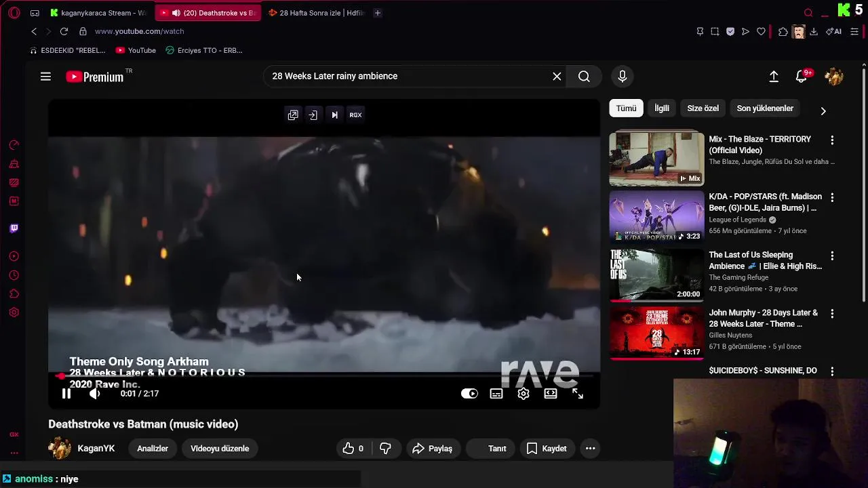Like the video
The height and width of the screenshot is (488, 868).
(x=353, y=449)
